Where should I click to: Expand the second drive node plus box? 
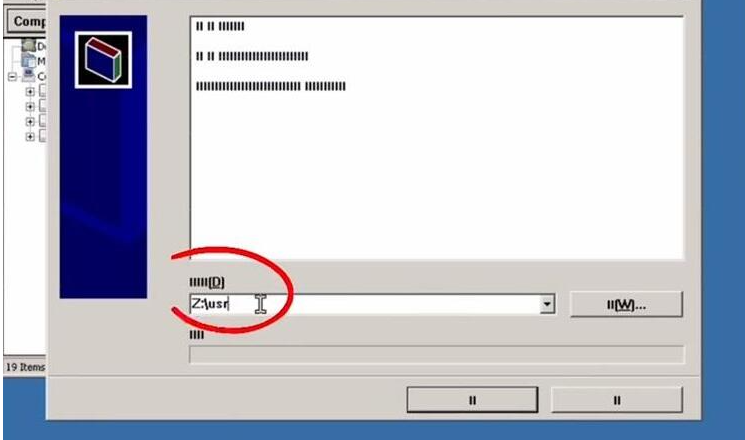tap(30, 106)
